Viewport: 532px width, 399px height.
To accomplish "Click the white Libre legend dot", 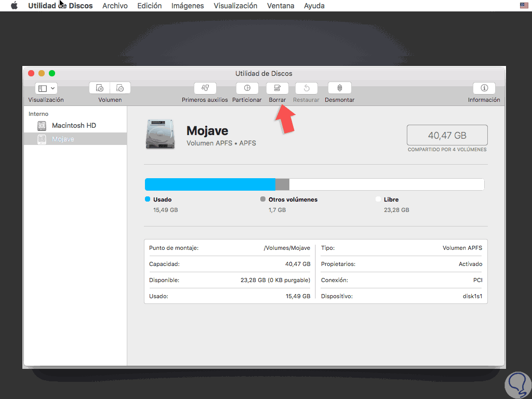I will point(378,199).
